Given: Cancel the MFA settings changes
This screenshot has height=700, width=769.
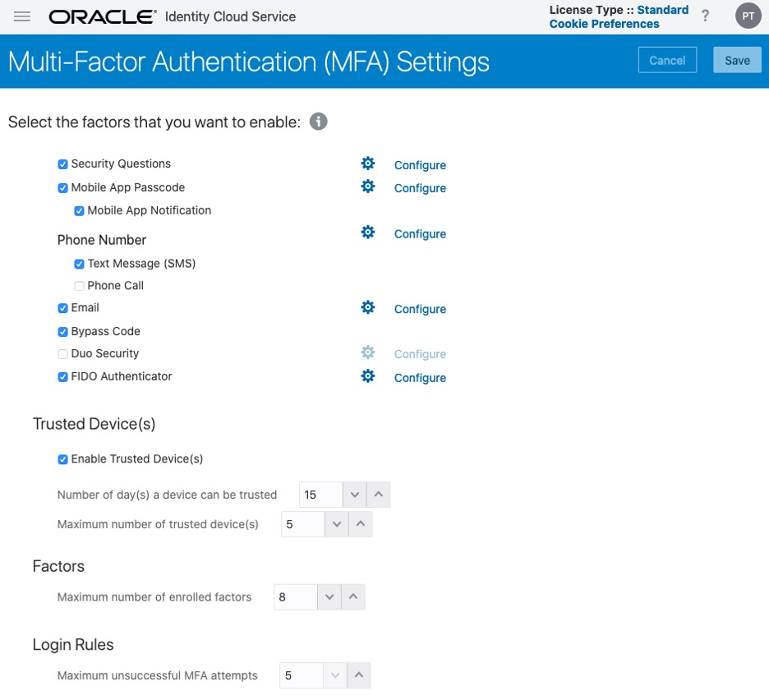Looking at the screenshot, I should pyautogui.click(x=667, y=60).
